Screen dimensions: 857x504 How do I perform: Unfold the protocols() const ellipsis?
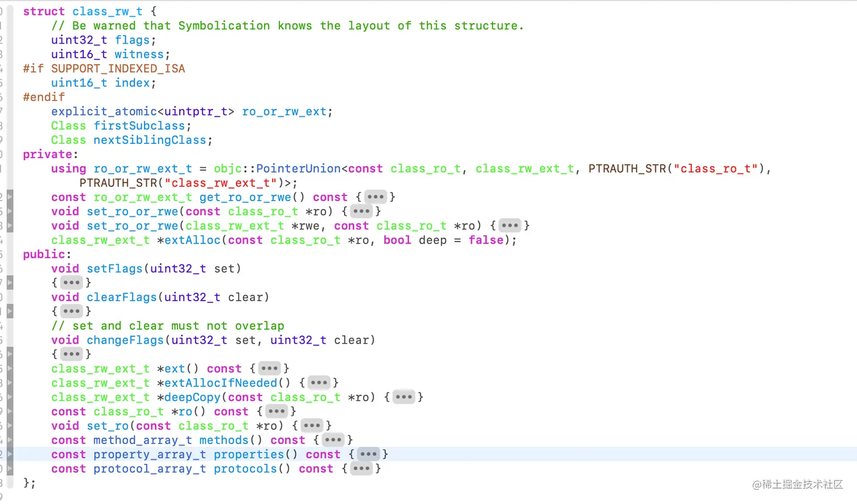[361, 468]
